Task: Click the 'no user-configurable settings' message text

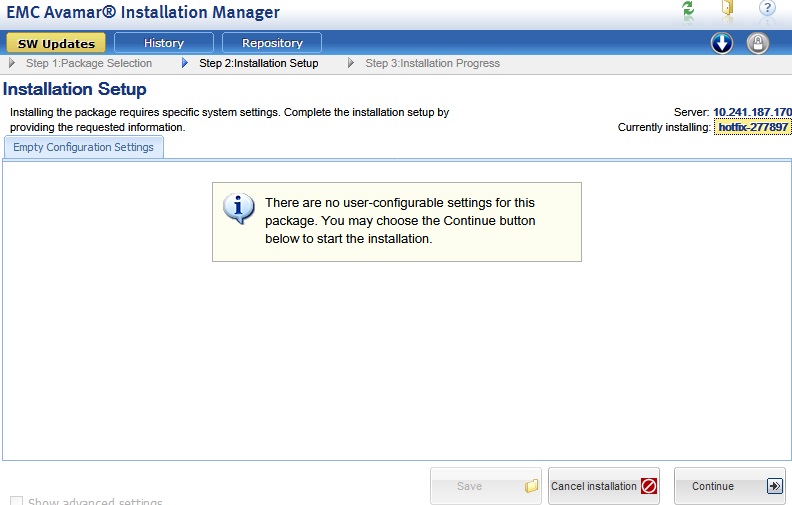Action: pos(400,221)
